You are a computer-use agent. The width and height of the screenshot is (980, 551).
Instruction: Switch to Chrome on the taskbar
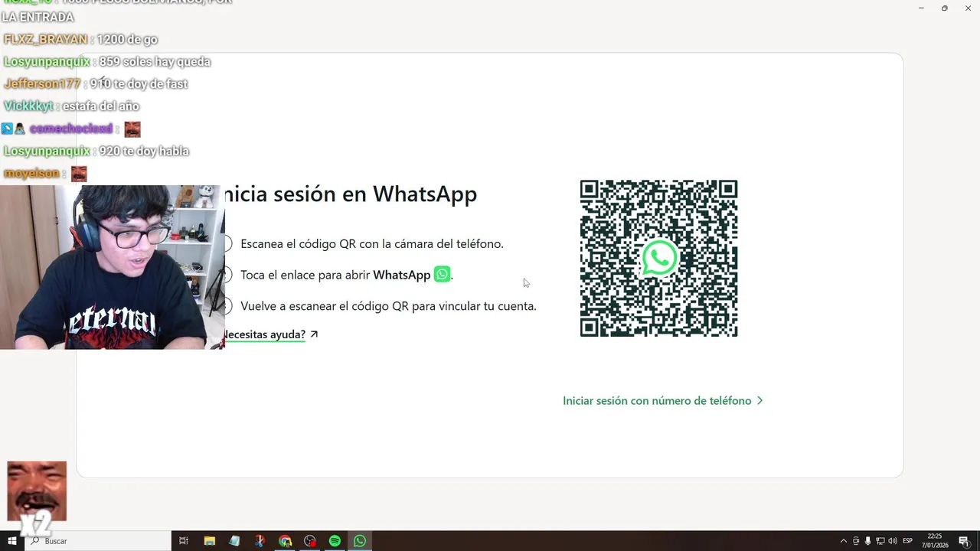click(285, 541)
